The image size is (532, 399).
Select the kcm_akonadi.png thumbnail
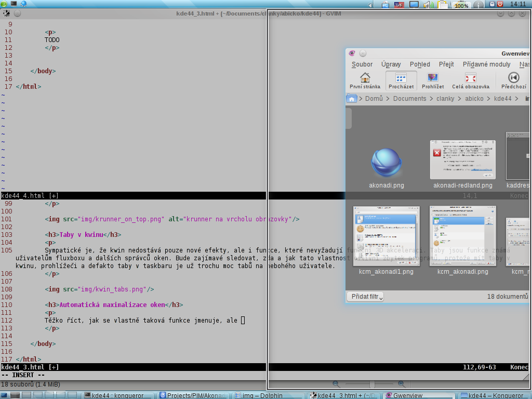(x=463, y=240)
